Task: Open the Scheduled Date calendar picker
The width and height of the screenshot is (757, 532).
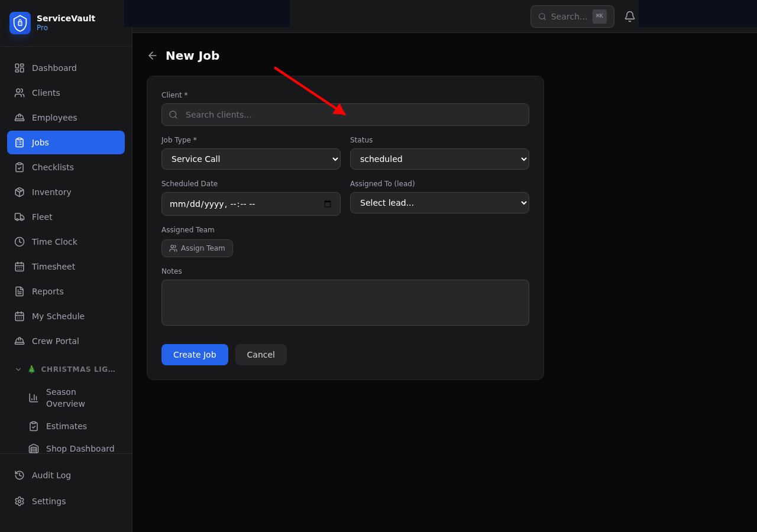Action: click(327, 203)
